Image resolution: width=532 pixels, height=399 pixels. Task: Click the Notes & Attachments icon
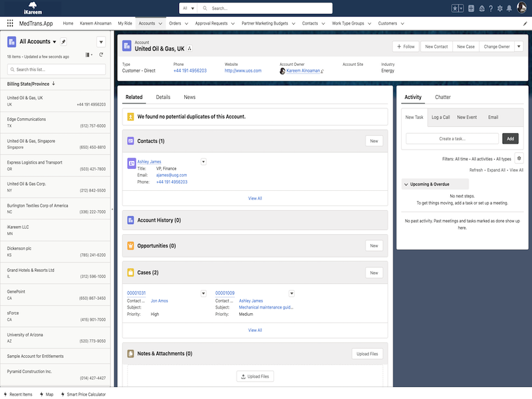(130, 354)
